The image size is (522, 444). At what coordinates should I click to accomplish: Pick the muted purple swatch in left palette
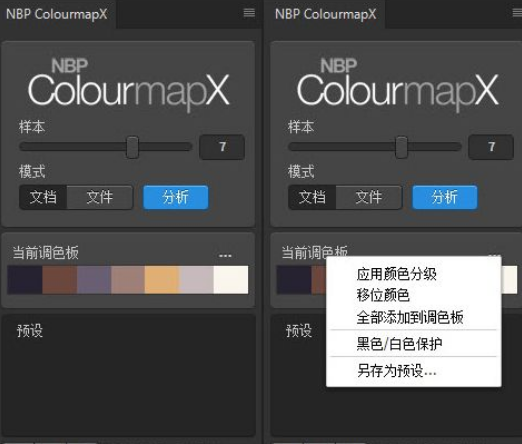point(94,280)
